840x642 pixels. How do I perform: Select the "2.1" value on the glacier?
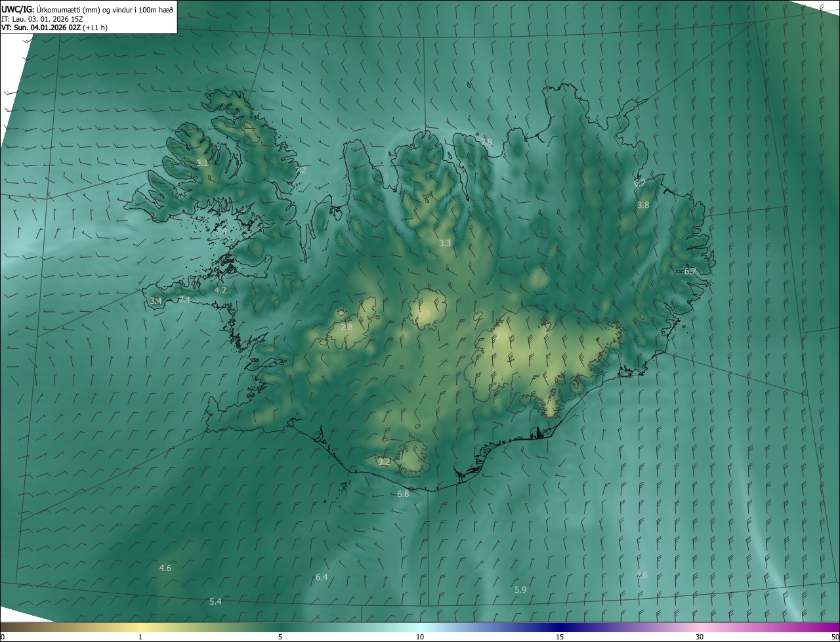pos(425,314)
